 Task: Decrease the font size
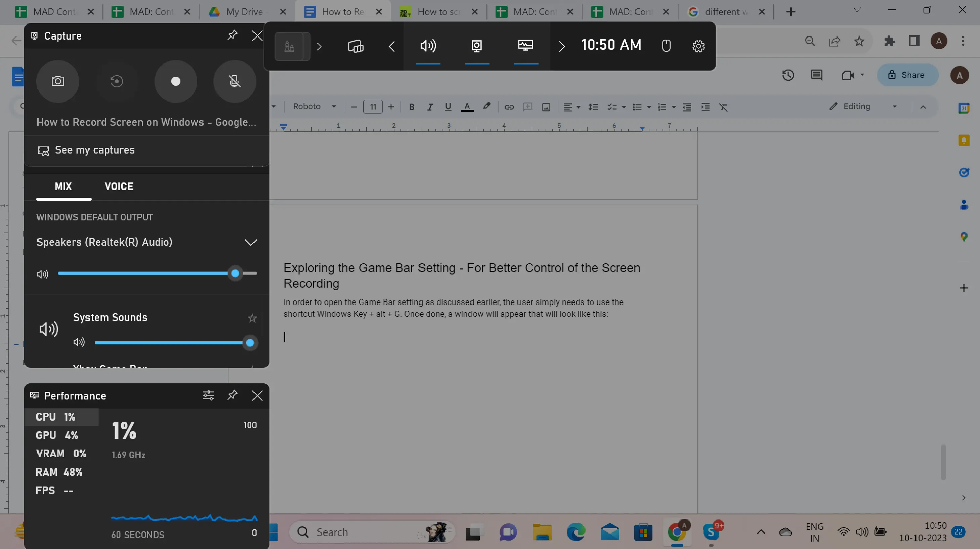coord(354,107)
